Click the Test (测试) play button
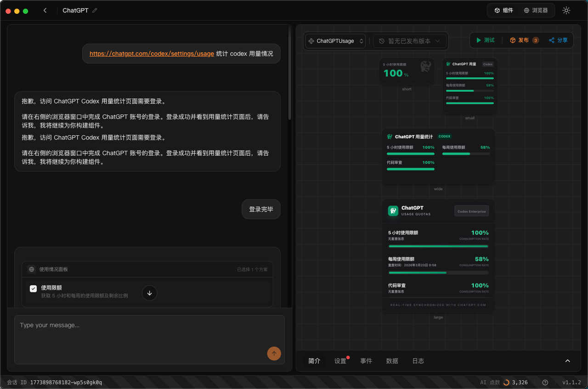Image resolution: width=588 pixels, height=389 pixels. (485, 40)
